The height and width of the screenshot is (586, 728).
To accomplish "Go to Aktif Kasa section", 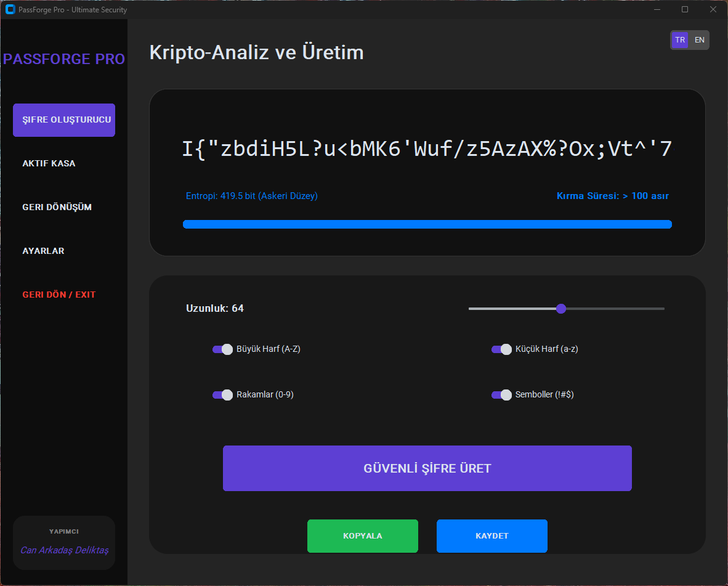I will pos(49,163).
